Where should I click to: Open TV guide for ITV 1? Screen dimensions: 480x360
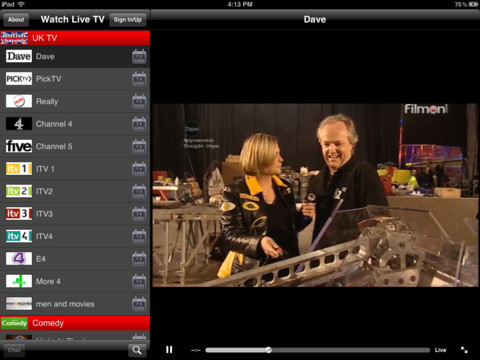(139, 169)
